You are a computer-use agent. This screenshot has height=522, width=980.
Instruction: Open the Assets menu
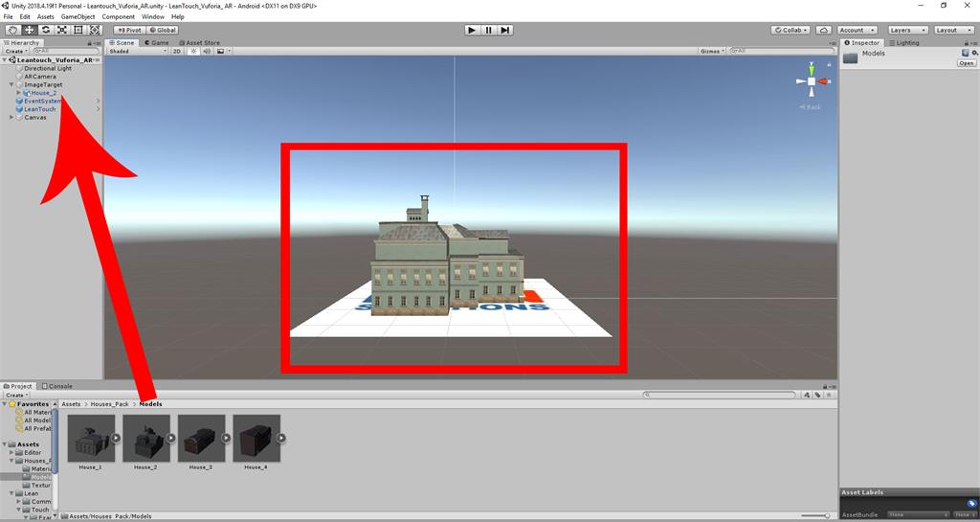coord(46,17)
